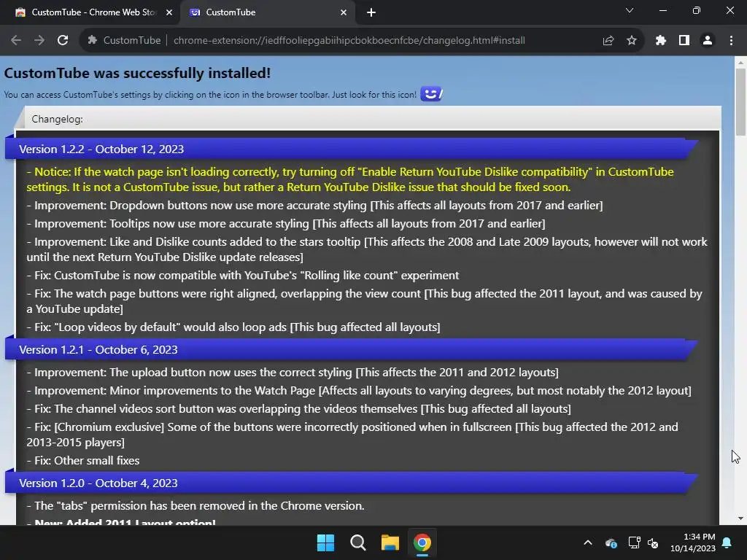Click the browser back arrow
This screenshot has width=747, height=560.
[16, 41]
